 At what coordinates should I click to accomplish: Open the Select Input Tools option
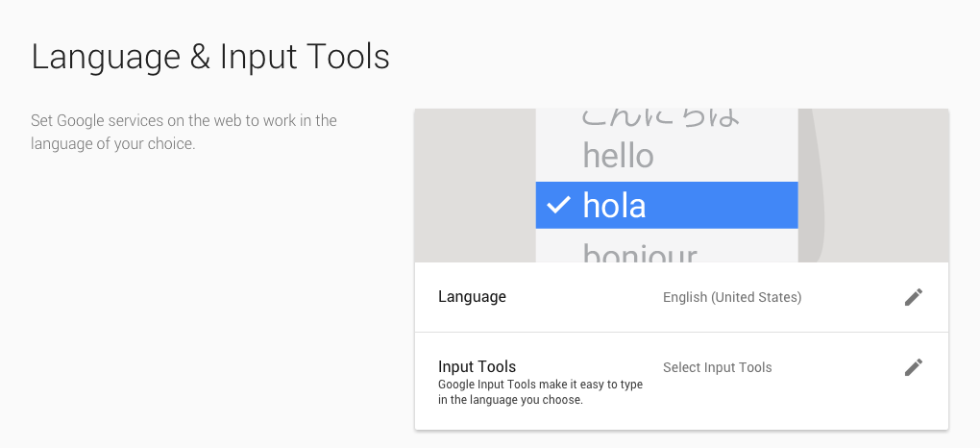tap(717, 367)
